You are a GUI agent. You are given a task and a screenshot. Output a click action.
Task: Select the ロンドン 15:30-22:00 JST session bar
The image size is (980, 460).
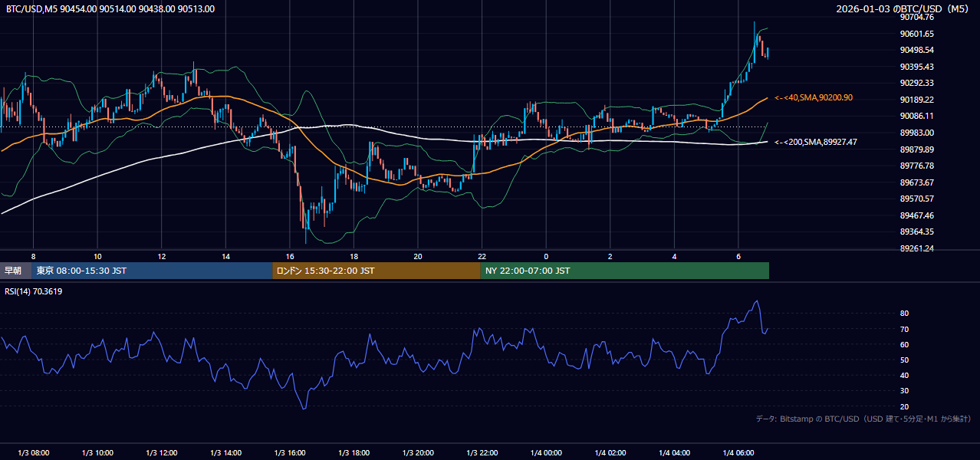(x=377, y=271)
